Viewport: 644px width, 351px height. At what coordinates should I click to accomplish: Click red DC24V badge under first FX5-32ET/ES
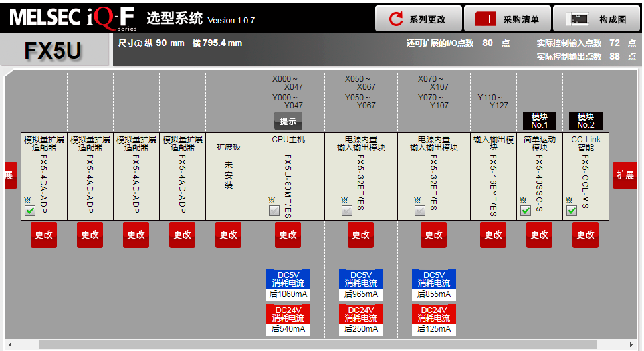pyautogui.click(x=360, y=314)
